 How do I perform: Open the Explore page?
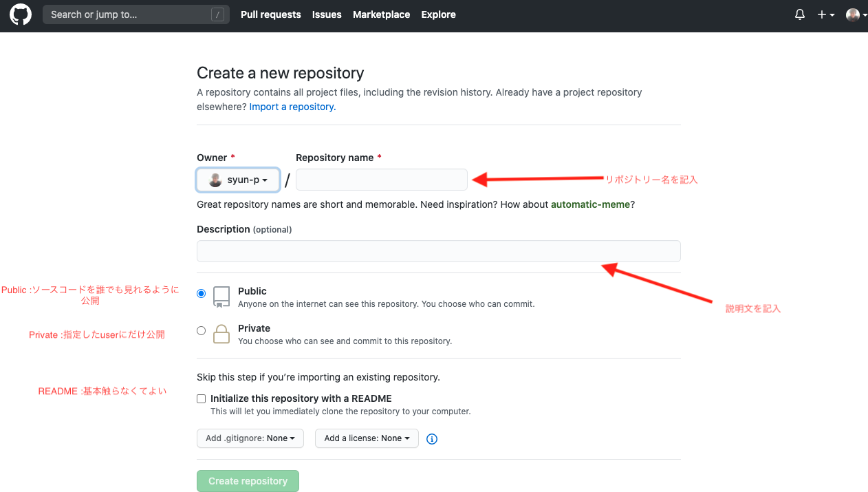439,14
